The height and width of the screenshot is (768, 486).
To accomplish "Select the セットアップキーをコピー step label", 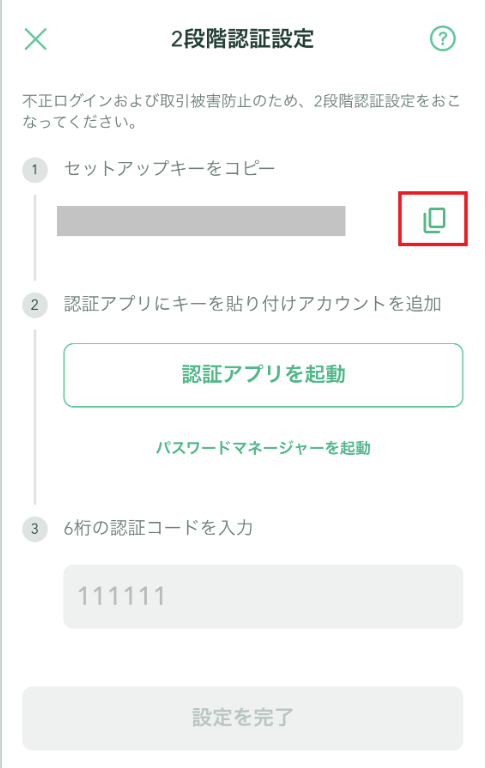I will (x=170, y=168).
